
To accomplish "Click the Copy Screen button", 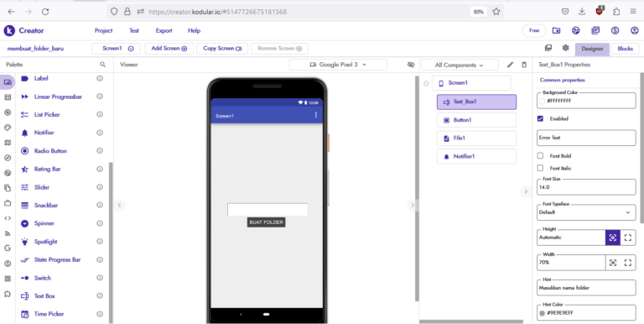I will tap(222, 49).
